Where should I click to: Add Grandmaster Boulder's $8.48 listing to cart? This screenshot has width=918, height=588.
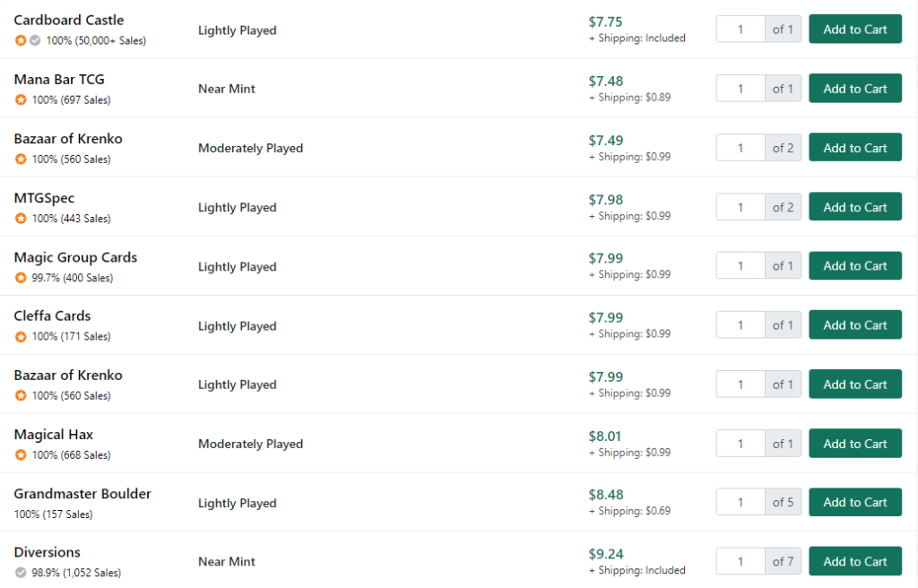pyautogui.click(x=854, y=503)
